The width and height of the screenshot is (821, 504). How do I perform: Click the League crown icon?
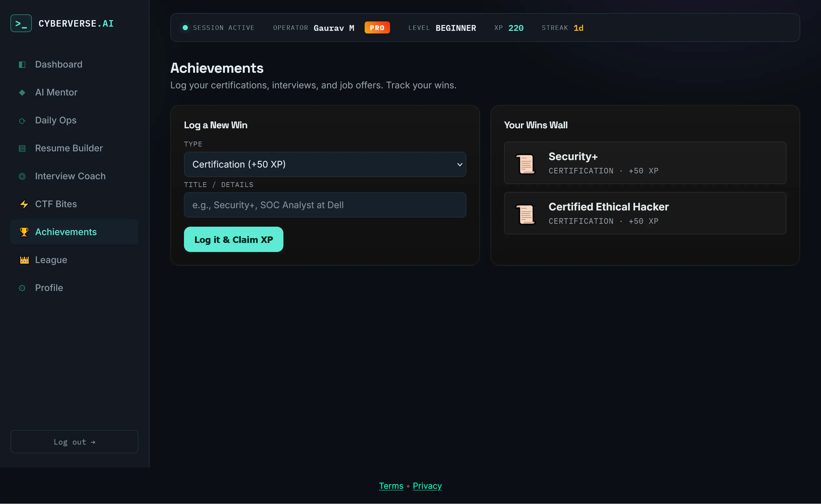pos(24,260)
